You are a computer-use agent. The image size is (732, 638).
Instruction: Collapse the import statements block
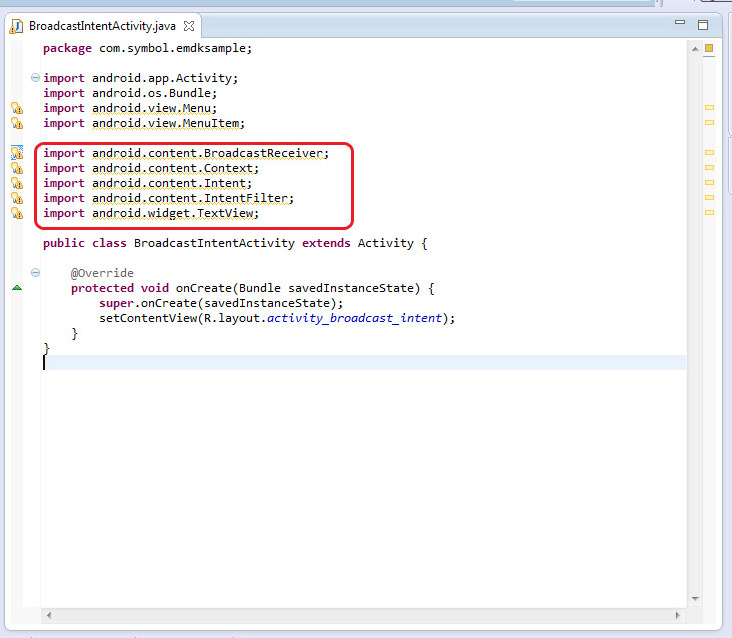[36, 78]
